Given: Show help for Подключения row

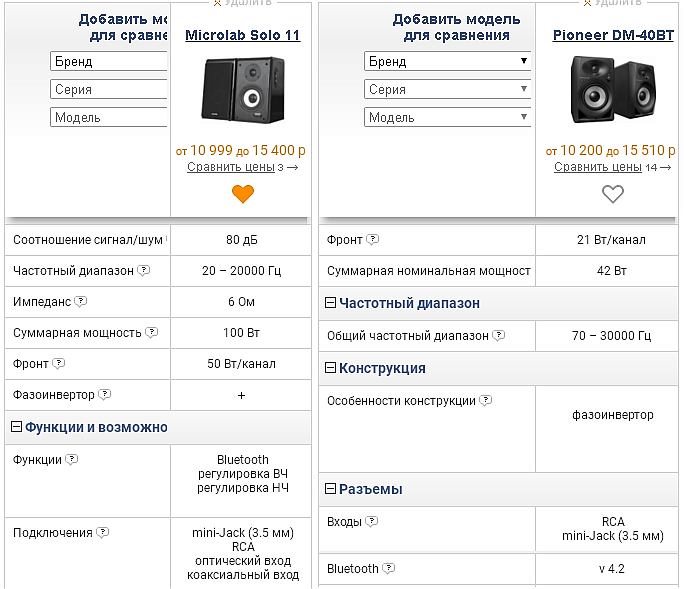Looking at the screenshot, I should point(103,533).
